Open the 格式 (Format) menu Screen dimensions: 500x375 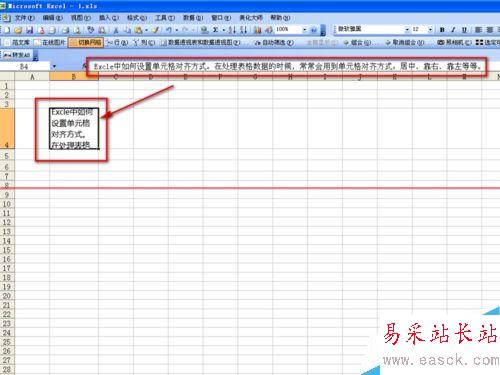point(137,18)
